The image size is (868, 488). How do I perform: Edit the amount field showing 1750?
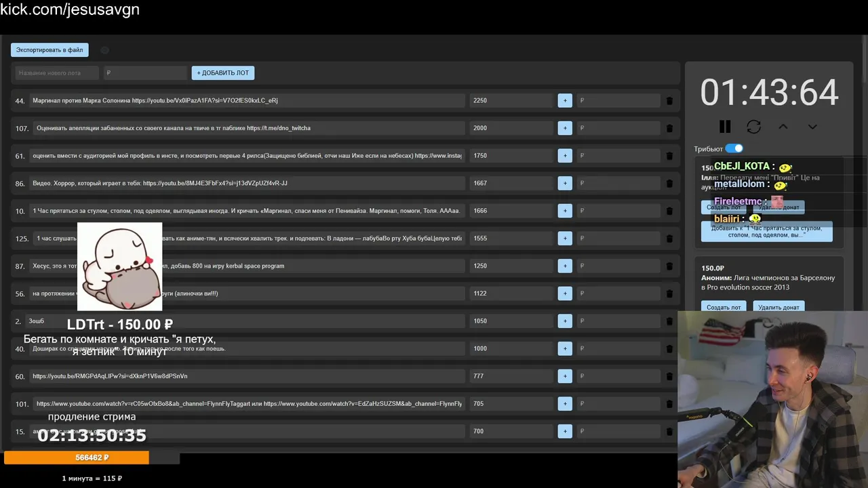(511, 156)
